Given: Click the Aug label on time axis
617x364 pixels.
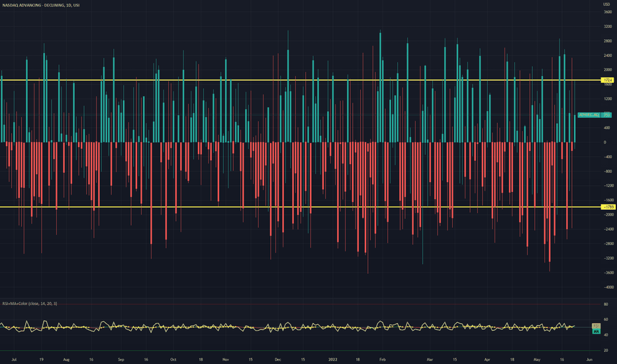Looking at the screenshot, I should (x=66, y=359).
